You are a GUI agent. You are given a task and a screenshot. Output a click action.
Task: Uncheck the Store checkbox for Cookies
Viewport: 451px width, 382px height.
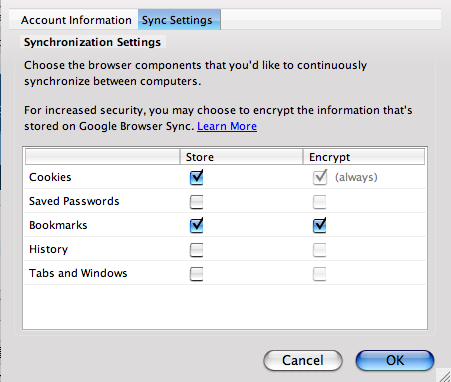click(196, 177)
